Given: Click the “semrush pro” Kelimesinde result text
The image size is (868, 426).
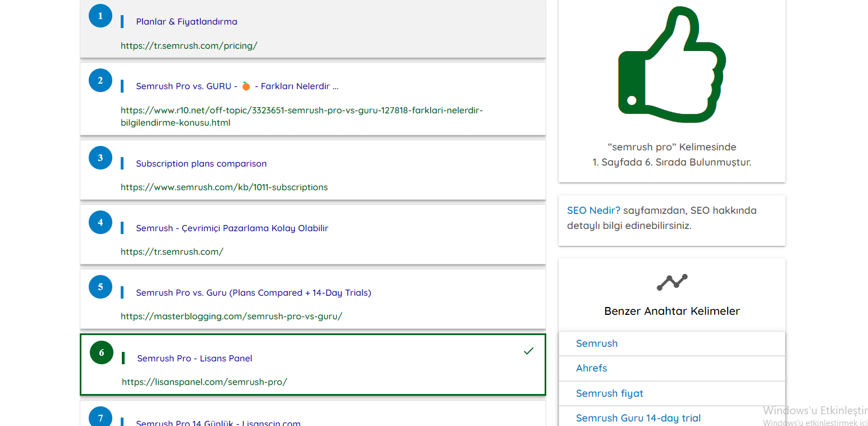Looking at the screenshot, I should 672,147.
